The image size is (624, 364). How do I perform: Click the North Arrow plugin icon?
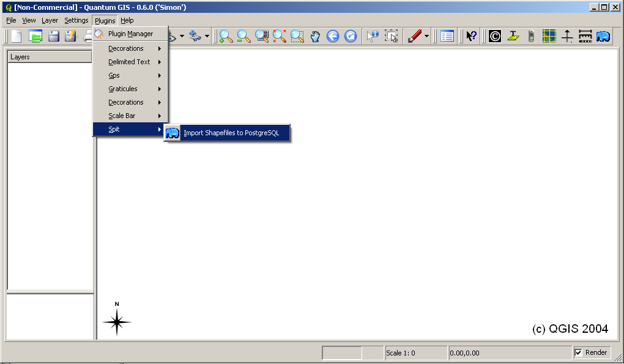(x=567, y=36)
